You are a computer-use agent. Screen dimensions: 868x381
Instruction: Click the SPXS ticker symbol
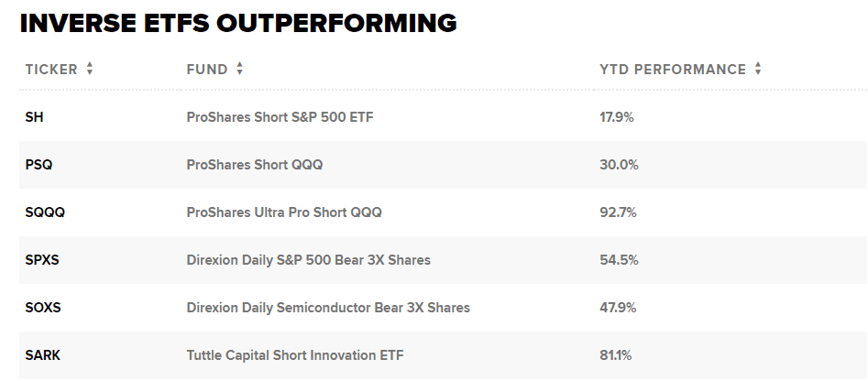pos(44,260)
